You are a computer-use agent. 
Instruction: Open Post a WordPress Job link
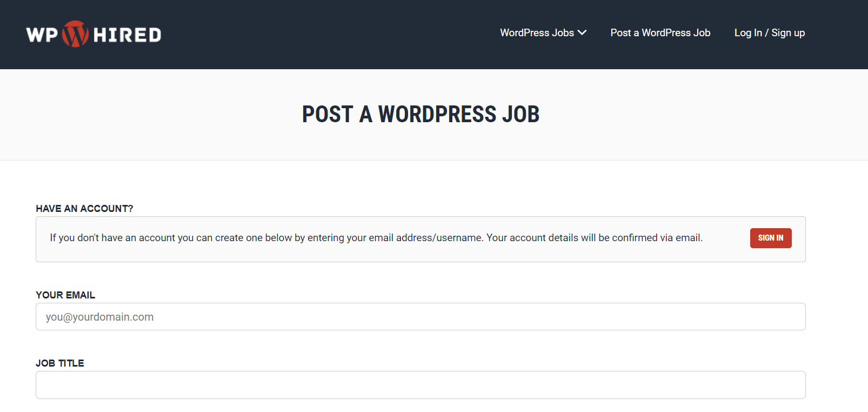pos(660,33)
